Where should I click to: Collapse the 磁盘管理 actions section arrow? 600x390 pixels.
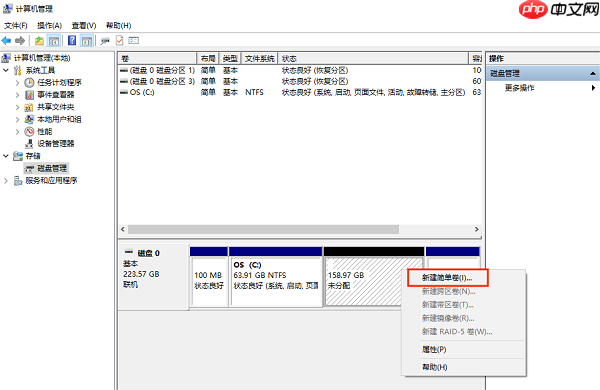coord(592,73)
